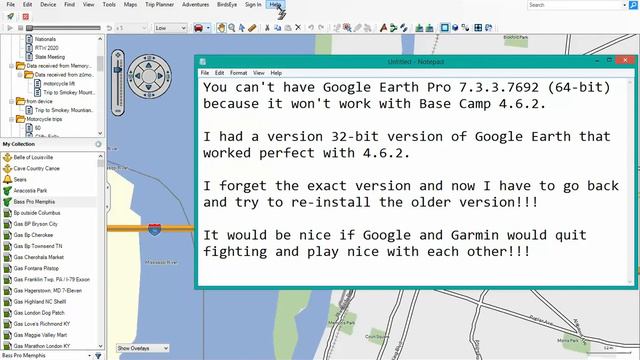Image resolution: width=640 pixels, height=360 pixels.
Task: Select the 'Nationals' list in tree
Action: coord(45,39)
